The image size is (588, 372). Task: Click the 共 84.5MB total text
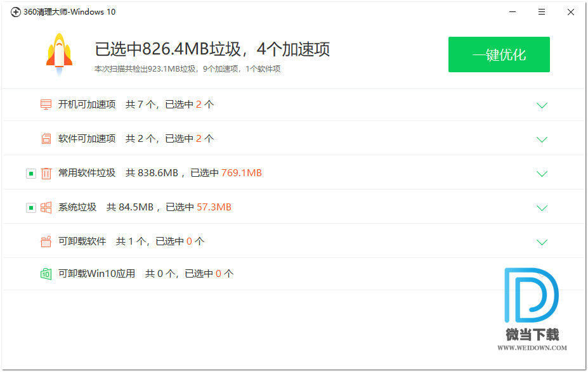point(130,207)
